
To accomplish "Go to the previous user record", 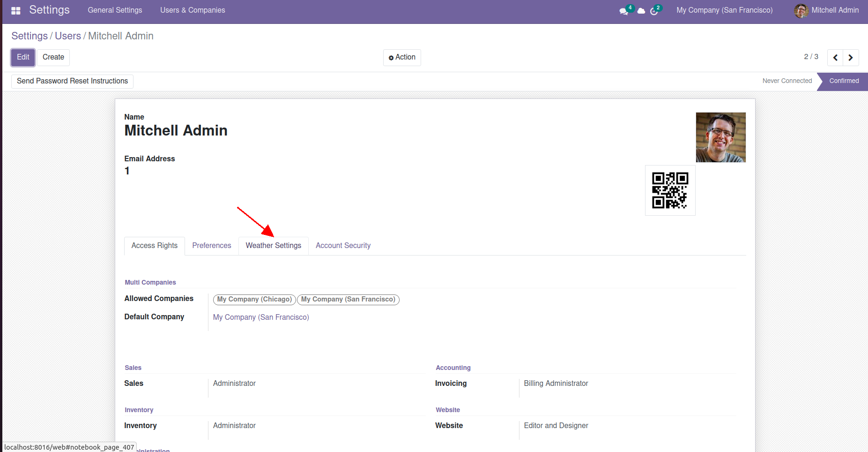I will click(835, 58).
